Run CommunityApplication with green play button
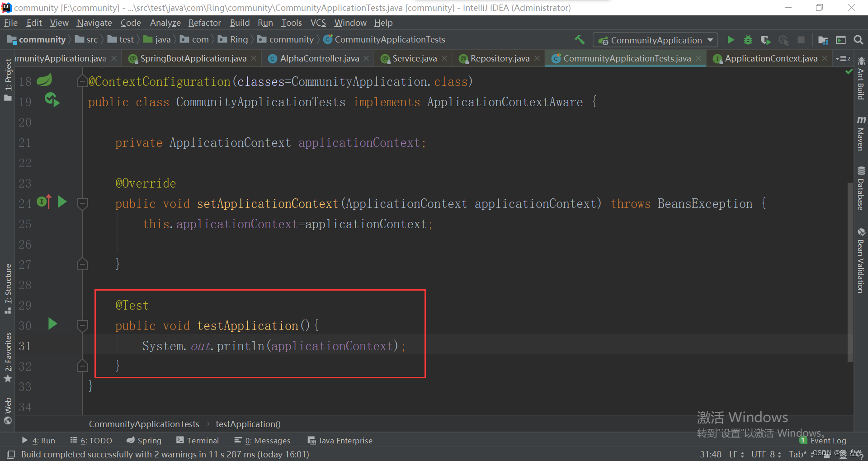Viewport: 868px width, 461px height. (731, 40)
